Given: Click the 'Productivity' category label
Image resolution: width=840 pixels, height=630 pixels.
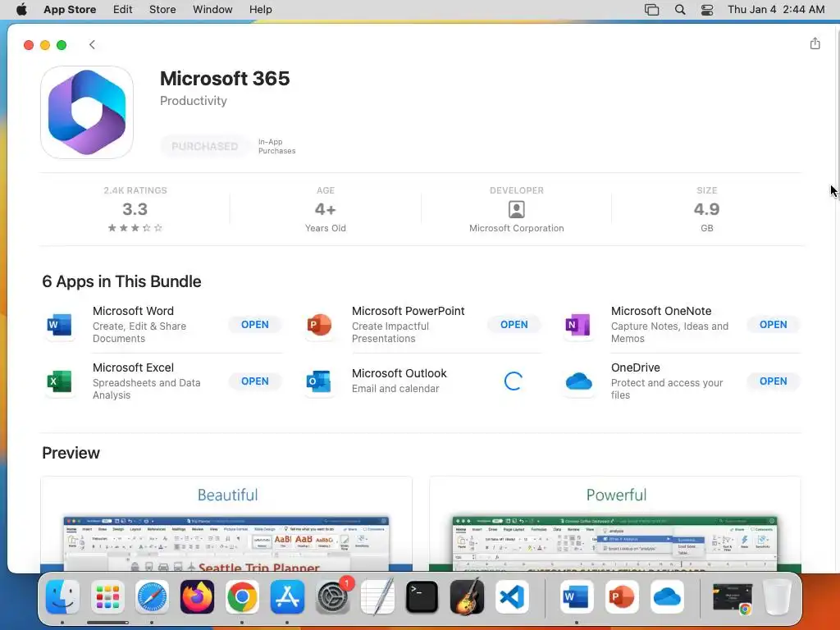Looking at the screenshot, I should pos(194,101).
